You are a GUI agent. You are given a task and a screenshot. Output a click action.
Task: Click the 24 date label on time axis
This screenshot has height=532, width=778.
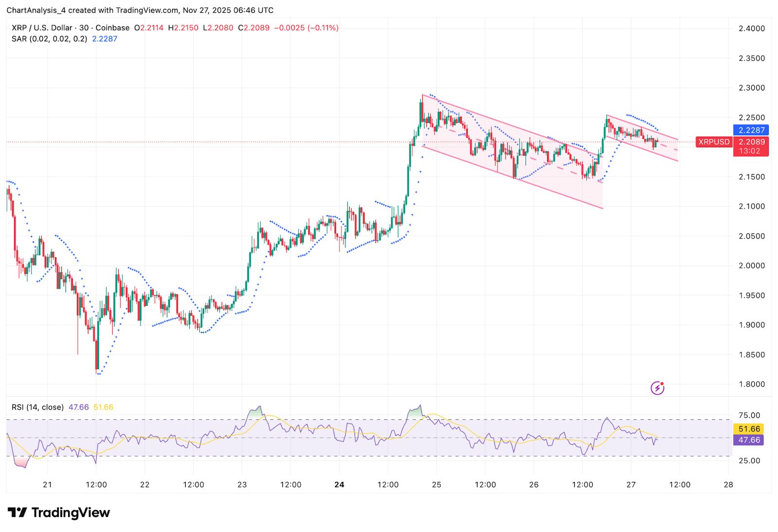pos(339,484)
